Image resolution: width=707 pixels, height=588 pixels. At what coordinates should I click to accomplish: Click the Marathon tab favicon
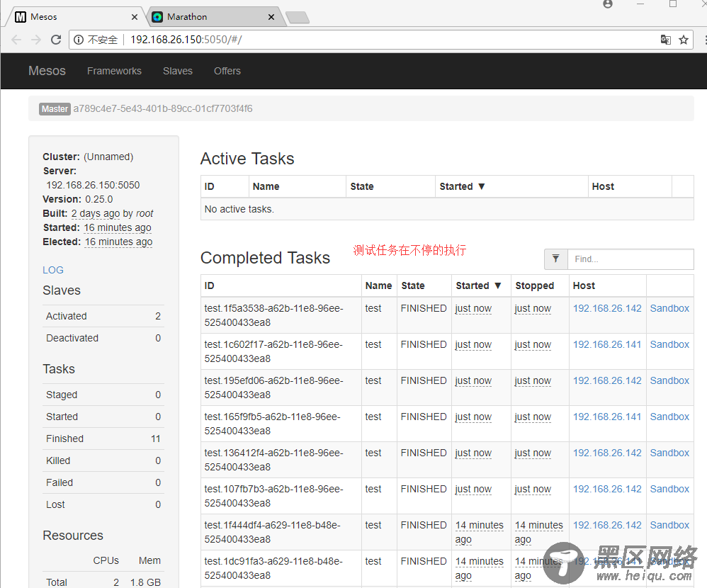[x=157, y=17]
